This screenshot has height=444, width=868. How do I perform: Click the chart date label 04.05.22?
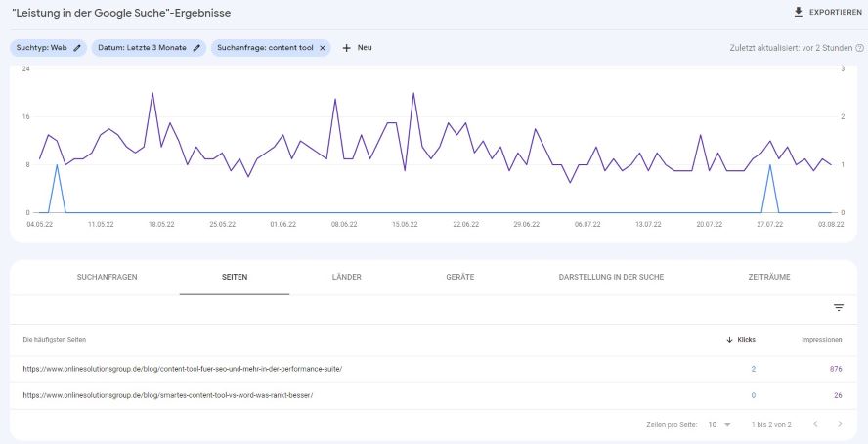[x=39, y=224]
